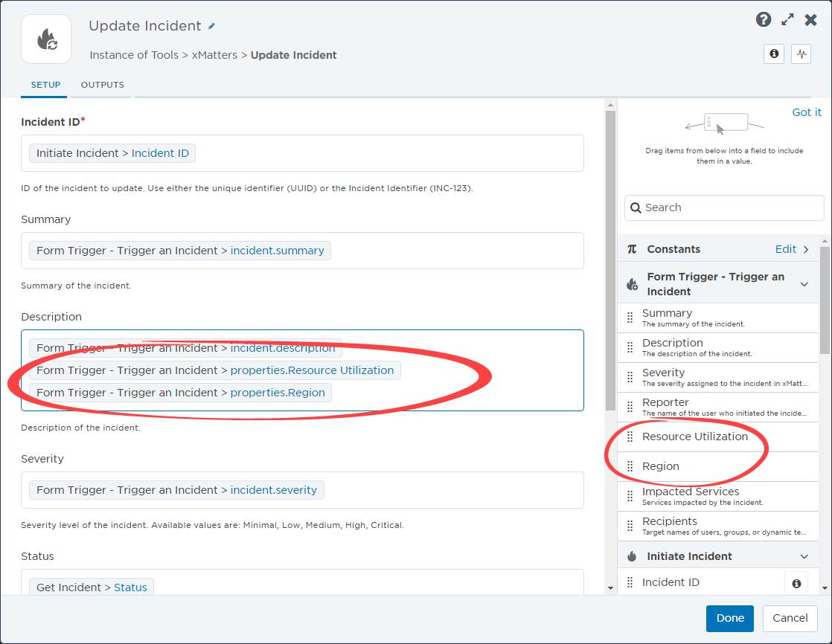
Task: Grab the drag handle beside Description
Action: [630, 347]
